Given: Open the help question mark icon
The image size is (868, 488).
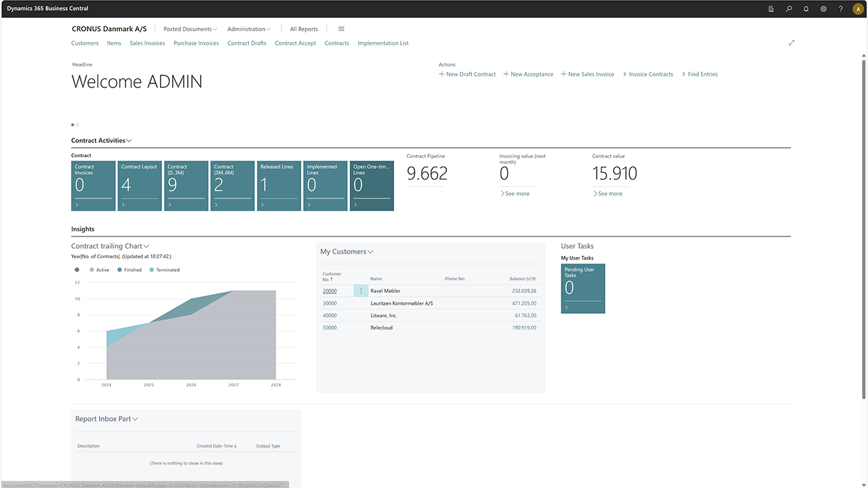Looking at the screenshot, I should (x=841, y=9).
